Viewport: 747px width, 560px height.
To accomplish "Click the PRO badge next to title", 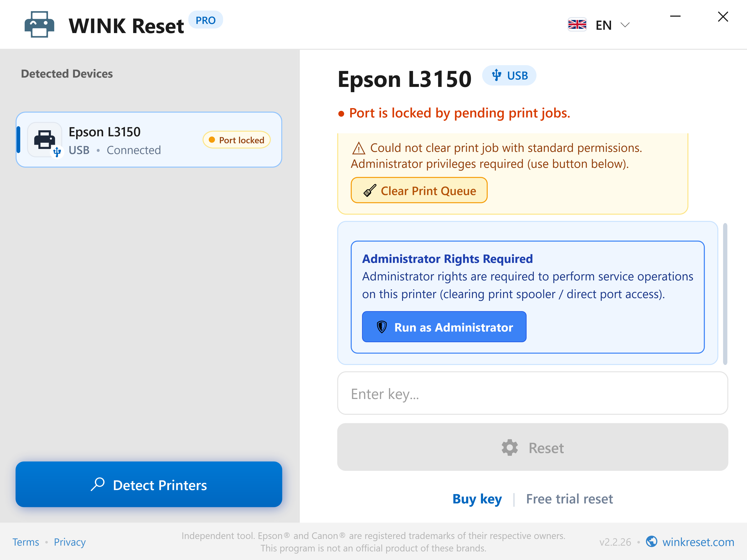I will coord(205,20).
